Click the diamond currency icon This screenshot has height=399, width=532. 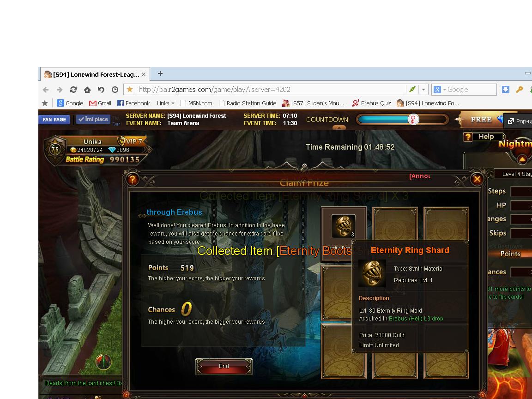click(112, 150)
